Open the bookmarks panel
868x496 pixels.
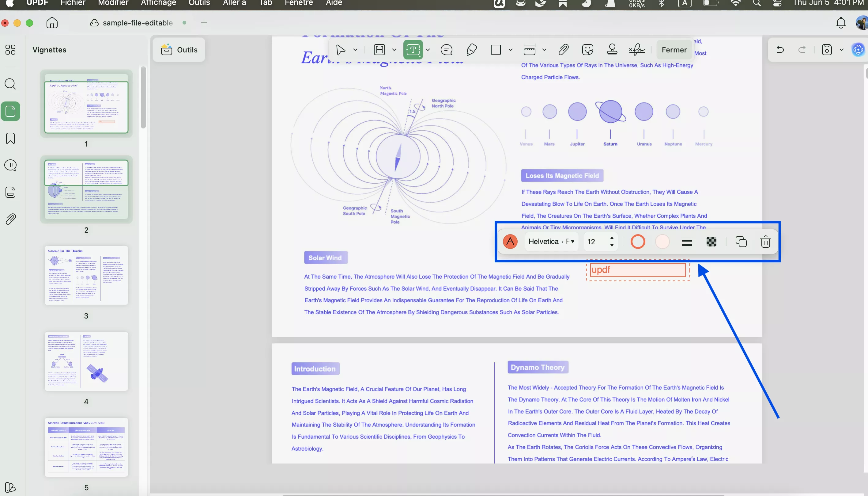coord(10,138)
